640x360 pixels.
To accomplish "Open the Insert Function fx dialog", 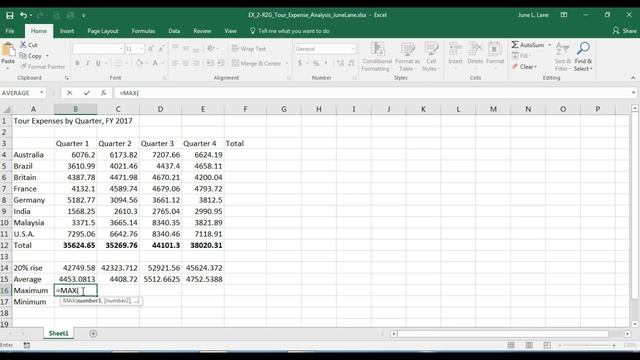I will pos(104,93).
